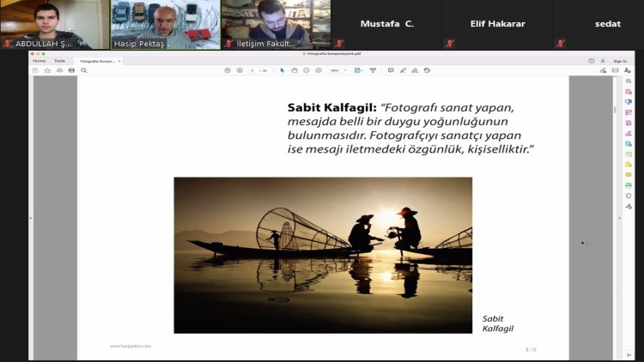This screenshot has height=362, width=644.
Task: Click the Sign In button
Action: click(x=620, y=61)
